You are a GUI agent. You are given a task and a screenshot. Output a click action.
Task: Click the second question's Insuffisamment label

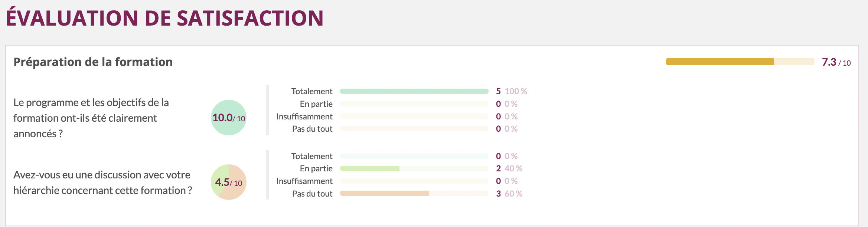click(x=304, y=181)
